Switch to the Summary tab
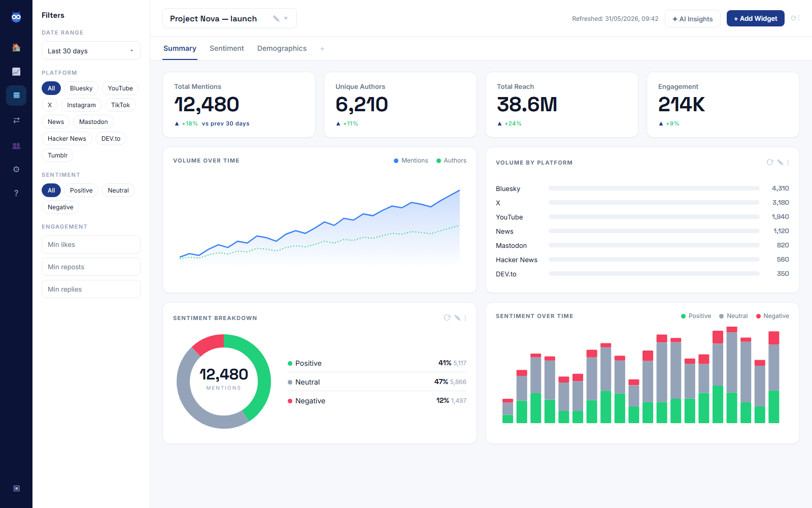Screen dimensions: 812x508 [x=180, y=49]
